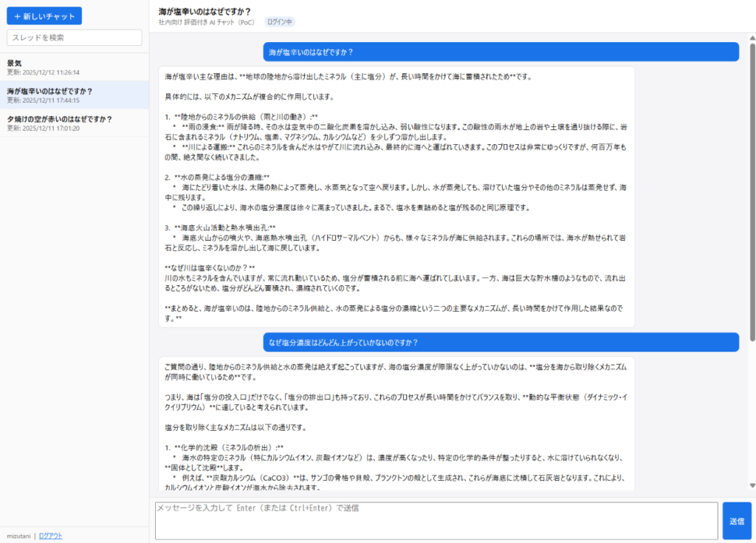Click the 社内向け 評価付き AI チャット subtitle

click(207, 22)
